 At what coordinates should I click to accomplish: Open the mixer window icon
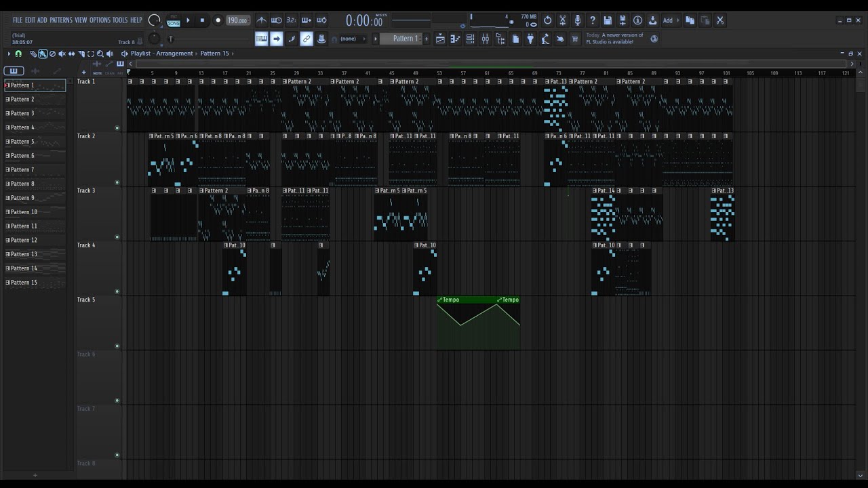coord(485,39)
